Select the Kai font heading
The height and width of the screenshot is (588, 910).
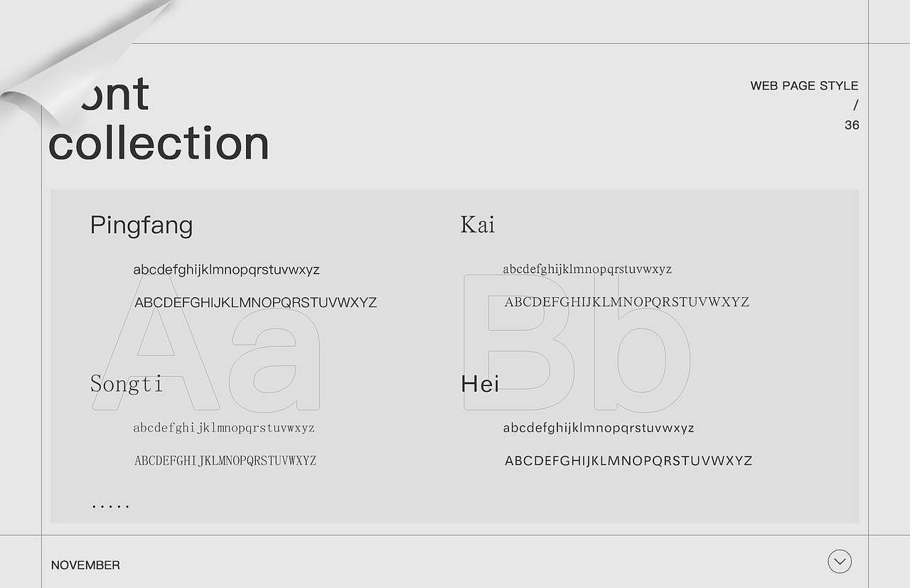478,225
